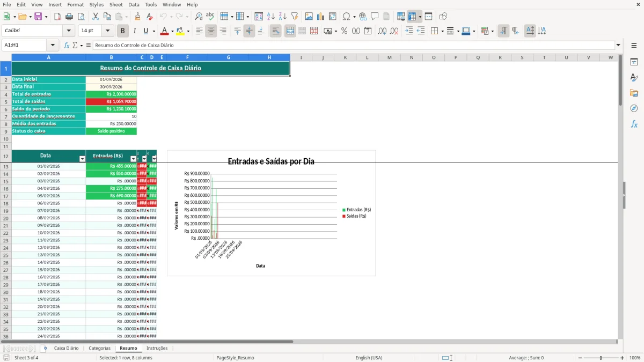Screen dimensions: 644x362
Task: Apply the yellow background color swatch
Action: 180,31
